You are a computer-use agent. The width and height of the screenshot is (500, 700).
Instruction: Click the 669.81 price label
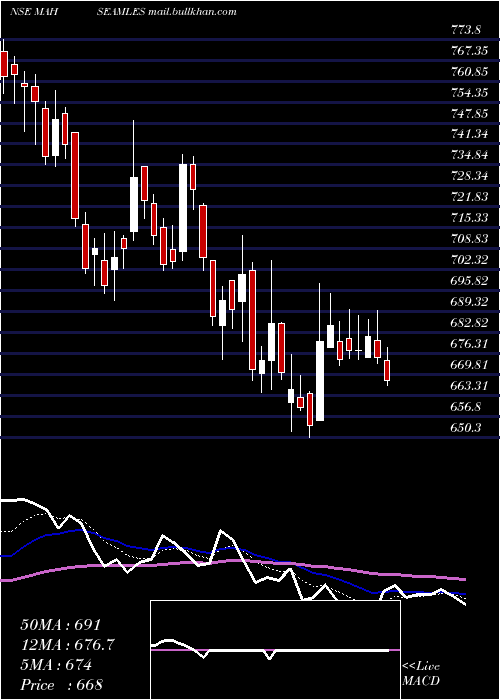pyautogui.click(x=469, y=365)
